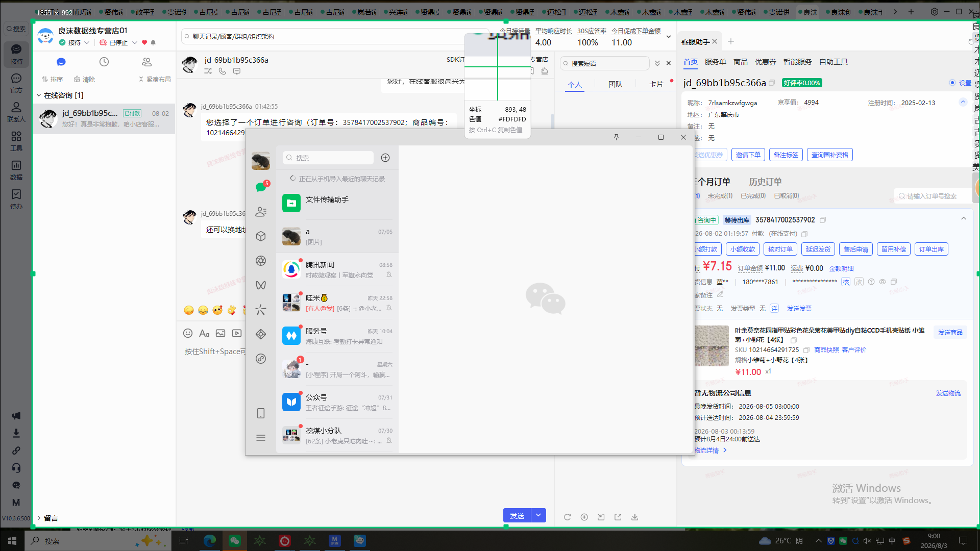The height and width of the screenshot is (551, 980).
Task: Toggle the muted volume icon in system tray
Action: point(867,541)
